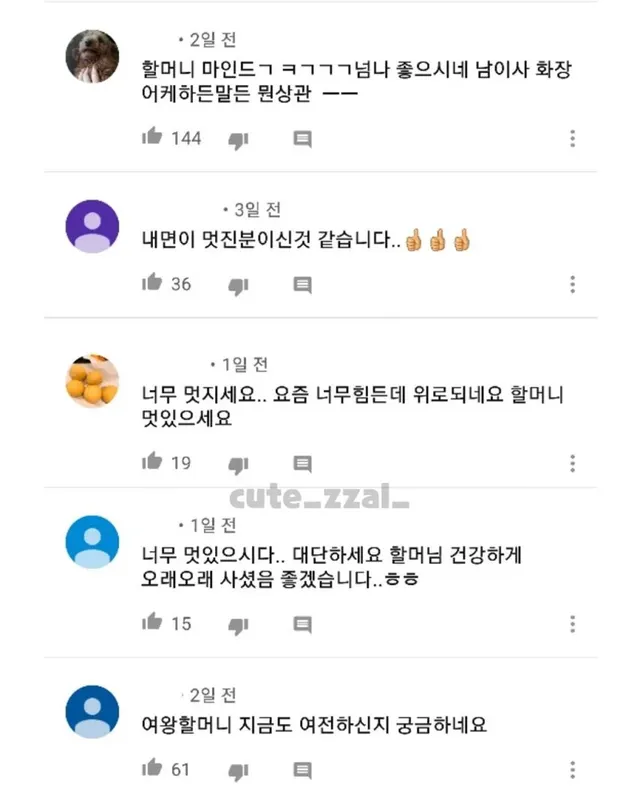The height and width of the screenshot is (800, 640).
Task: Dislike the comment with 36 likes
Action: tap(238, 286)
